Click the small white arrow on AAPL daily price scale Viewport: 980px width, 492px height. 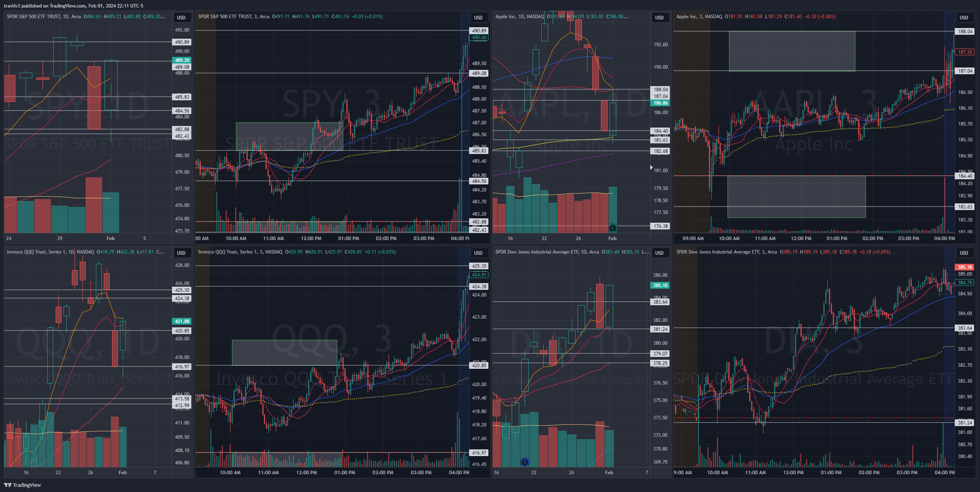(x=651, y=167)
